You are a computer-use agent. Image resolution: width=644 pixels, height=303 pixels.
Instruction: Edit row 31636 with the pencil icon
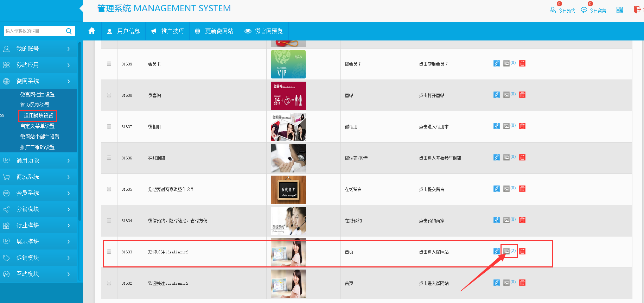point(496,158)
